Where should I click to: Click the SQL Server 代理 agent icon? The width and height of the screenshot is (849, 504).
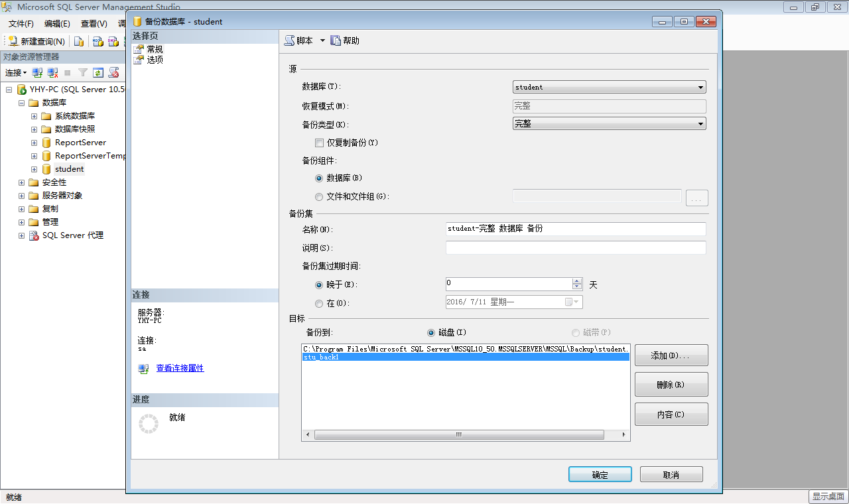click(x=34, y=235)
